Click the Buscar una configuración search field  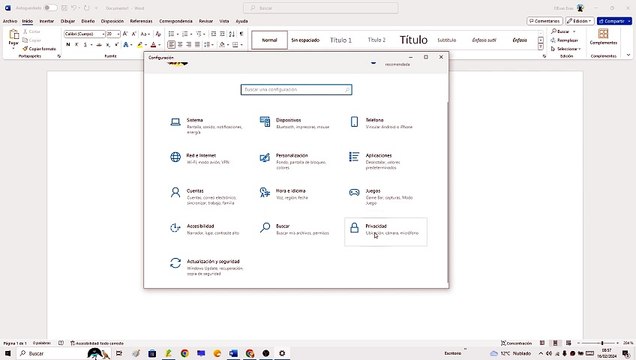[x=296, y=90]
